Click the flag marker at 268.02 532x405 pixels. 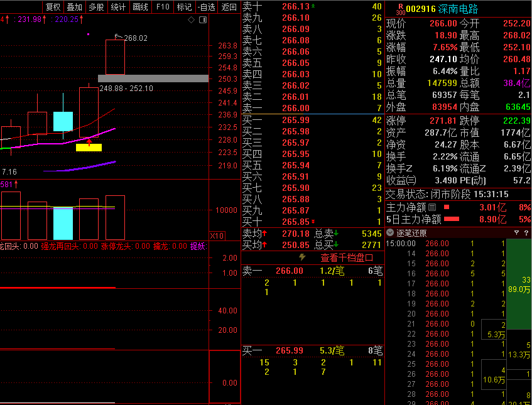[x=117, y=36]
